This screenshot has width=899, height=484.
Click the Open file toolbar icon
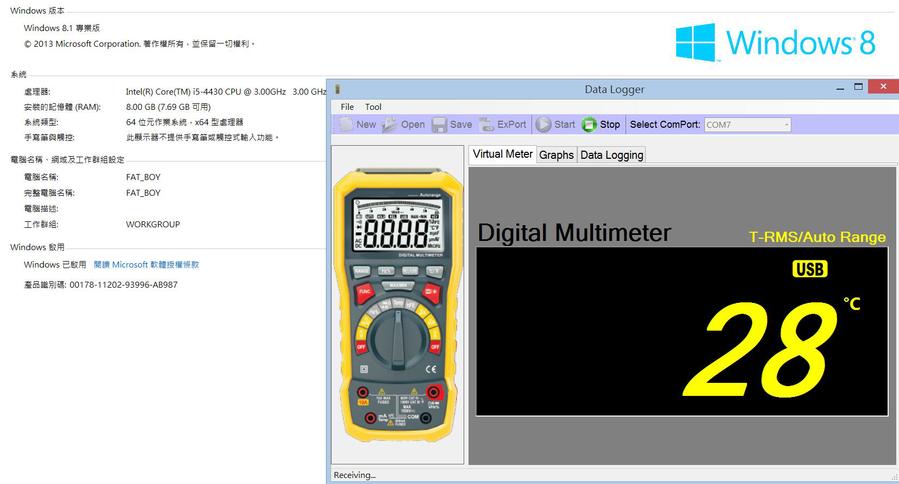coord(390,125)
